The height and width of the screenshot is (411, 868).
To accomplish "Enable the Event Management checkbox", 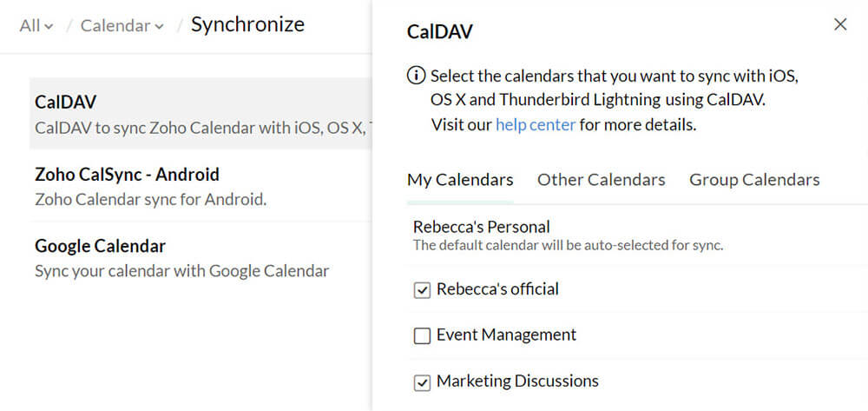I will click(423, 335).
